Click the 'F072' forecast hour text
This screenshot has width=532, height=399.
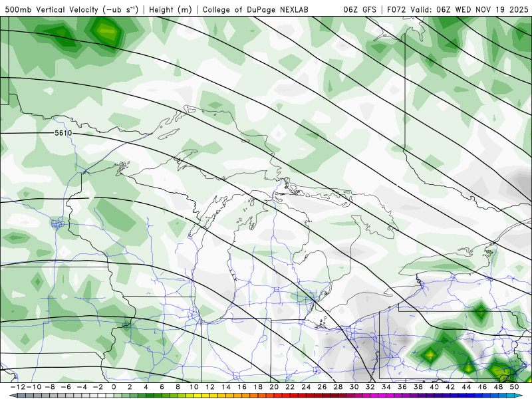397,9
